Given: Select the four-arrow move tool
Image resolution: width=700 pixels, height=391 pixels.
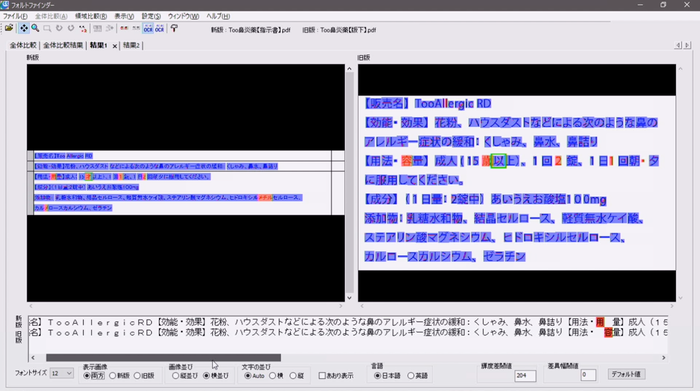Looking at the screenshot, I should pos(24,29).
